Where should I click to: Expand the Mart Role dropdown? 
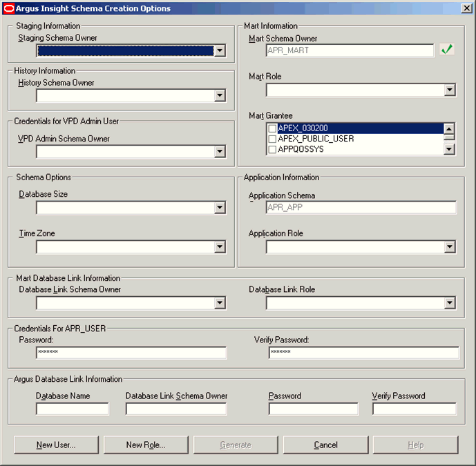tap(450, 90)
